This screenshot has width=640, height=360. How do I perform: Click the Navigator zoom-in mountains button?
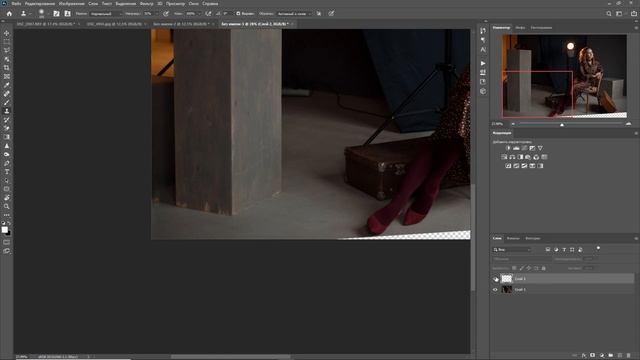(628, 124)
